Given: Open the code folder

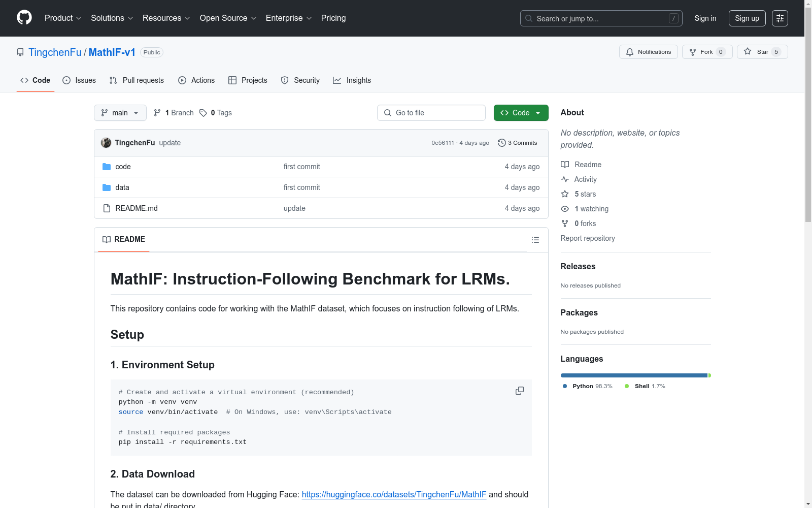Looking at the screenshot, I should [x=123, y=167].
